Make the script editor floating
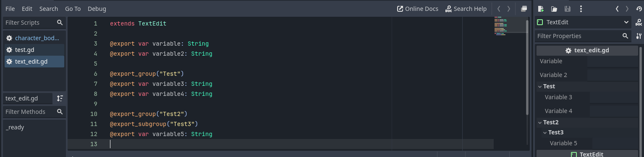 click(524, 9)
